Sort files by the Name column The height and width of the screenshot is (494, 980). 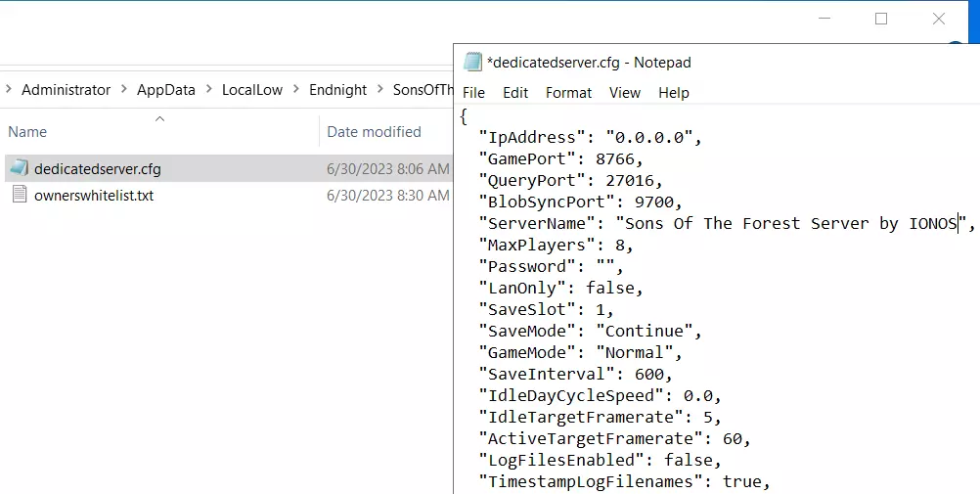click(x=27, y=132)
